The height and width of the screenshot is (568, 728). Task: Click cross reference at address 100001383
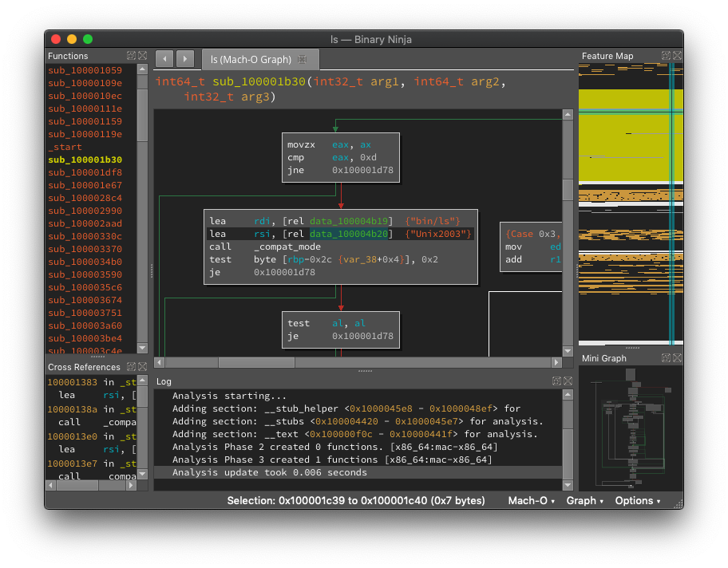pos(73,383)
